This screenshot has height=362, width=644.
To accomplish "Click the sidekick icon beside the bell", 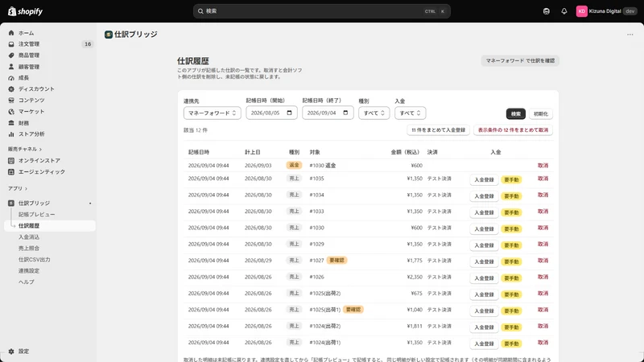I will 547,11.
